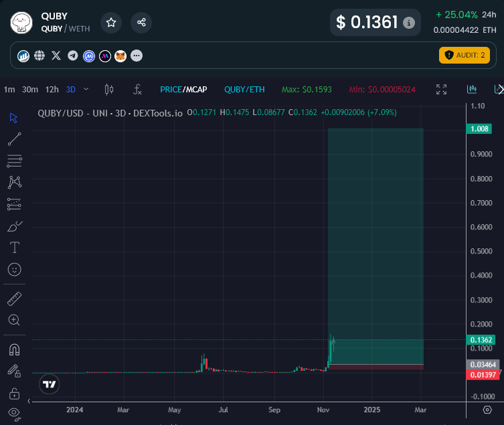Select the brush drawing tool

(15, 226)
